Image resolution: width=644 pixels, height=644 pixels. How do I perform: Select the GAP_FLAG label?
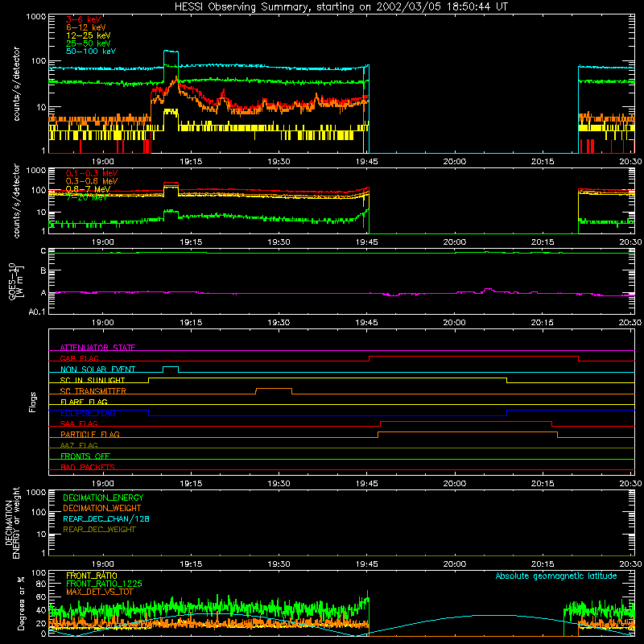[79, 358]
